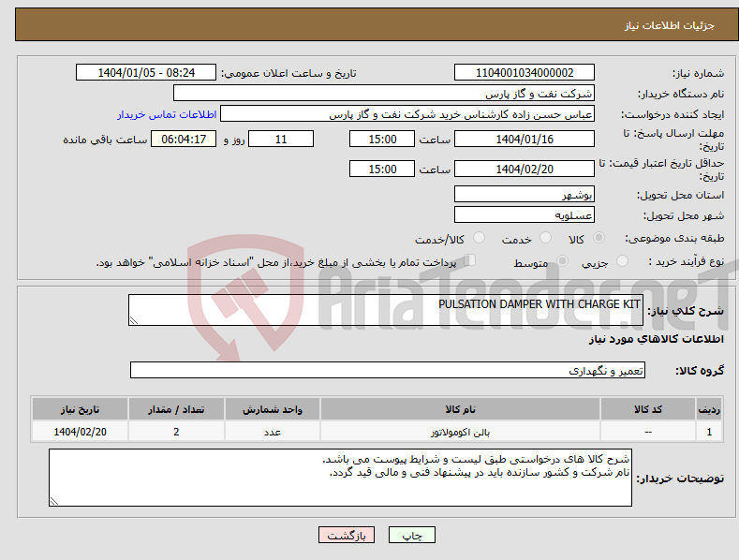Click the بازگشت back button
739x560 pixels.
pyautogui.click(x=347, y=535)
